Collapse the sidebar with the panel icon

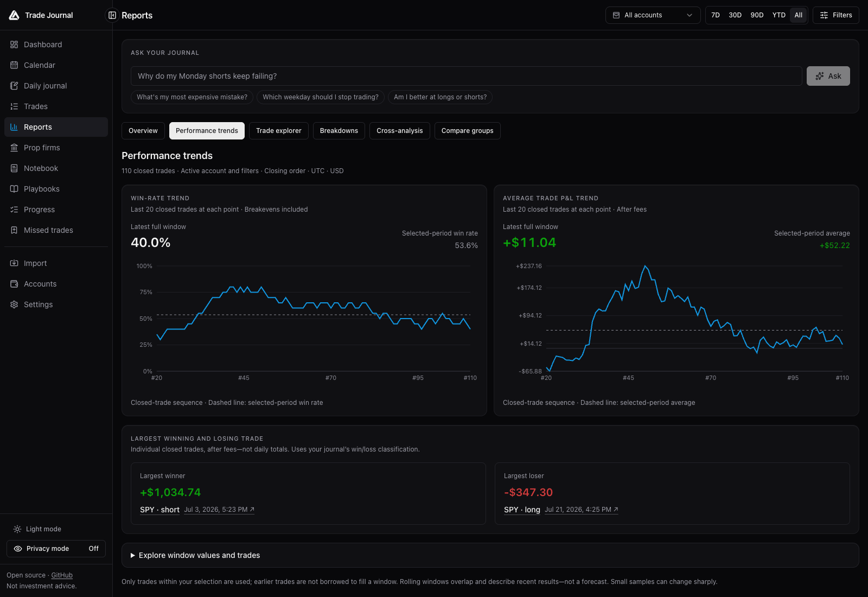point(112,15)
